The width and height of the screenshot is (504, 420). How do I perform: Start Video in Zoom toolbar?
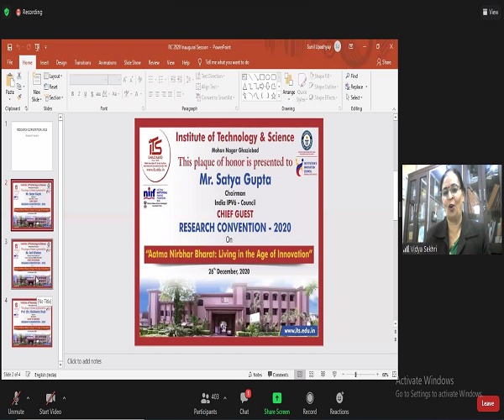(50, 403)
